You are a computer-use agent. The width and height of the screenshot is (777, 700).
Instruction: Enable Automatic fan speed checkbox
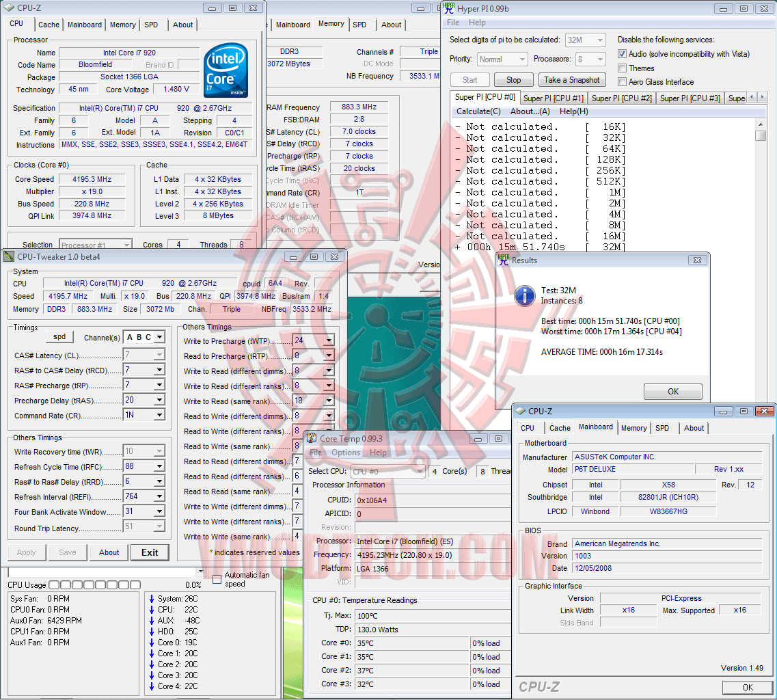(217, 579)
